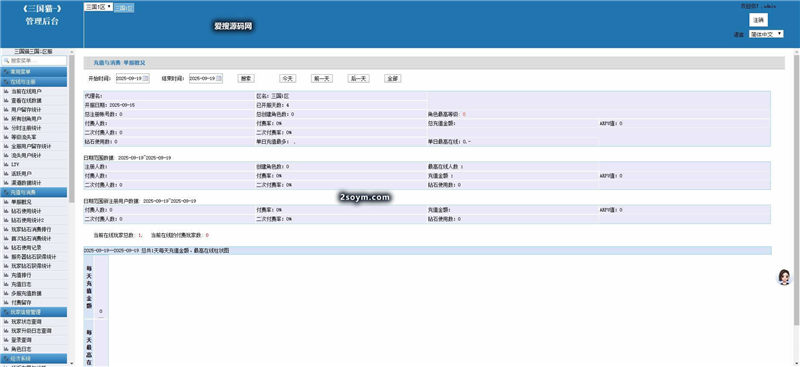The width and height of the screenshot is (800, 367).
Task: Click the chart icon beside 查看在线数据
Action: (x=6, y=101)
